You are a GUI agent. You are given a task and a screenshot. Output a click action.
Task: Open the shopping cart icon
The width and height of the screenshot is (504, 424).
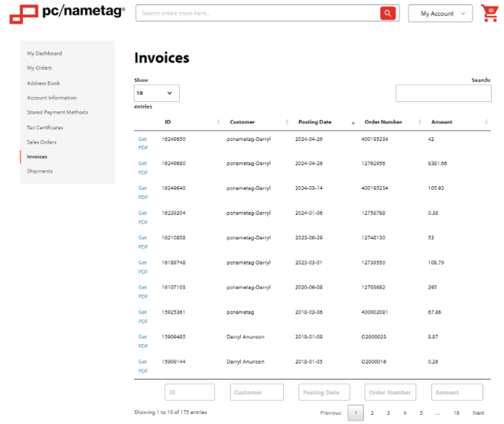pos(489,13)
